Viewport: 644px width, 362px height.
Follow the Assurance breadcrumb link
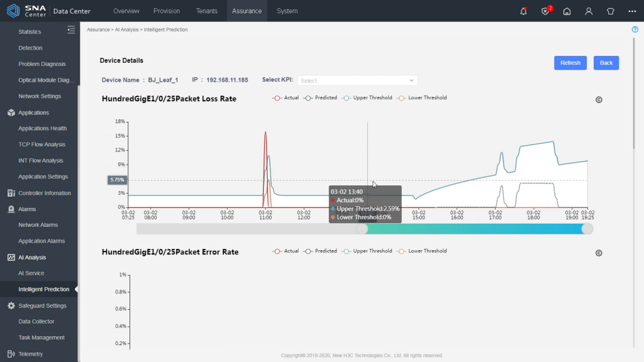(98, 30)
